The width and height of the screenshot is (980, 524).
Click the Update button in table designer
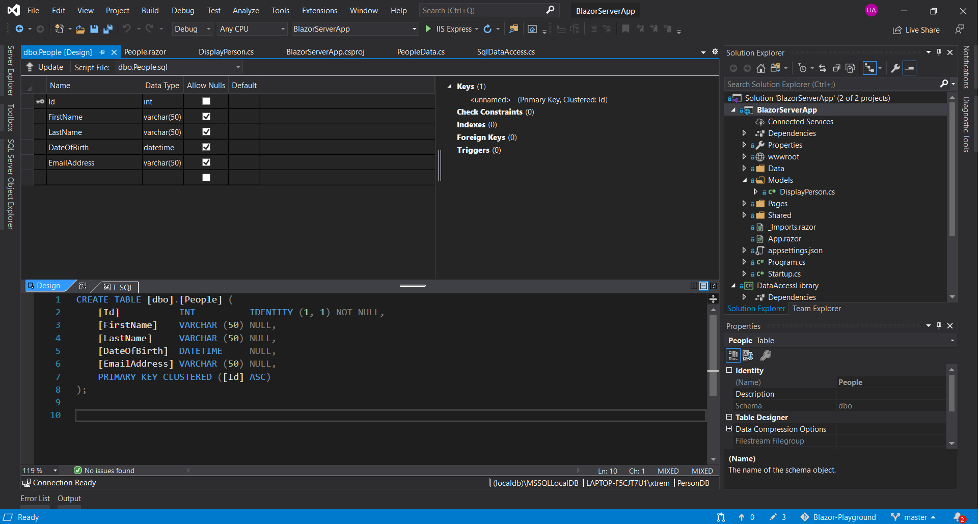(45, 67)
